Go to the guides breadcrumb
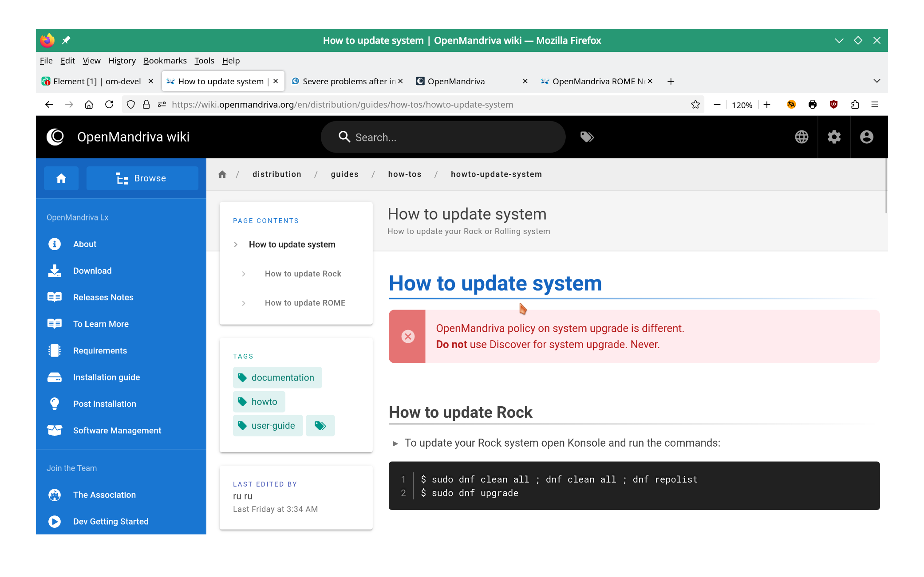Screen dimensions: 924x577 [x=344, y=174]
